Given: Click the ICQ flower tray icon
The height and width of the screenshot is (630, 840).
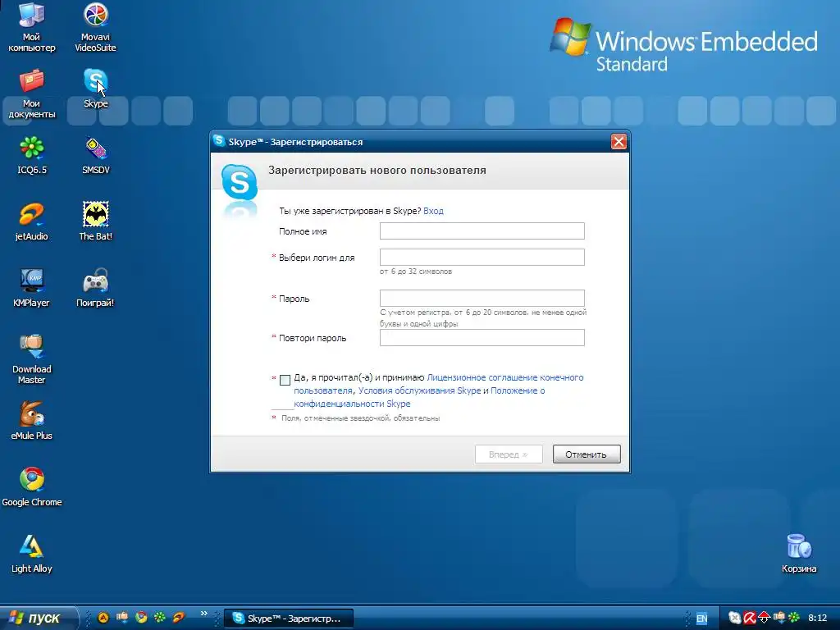Looking at the screenshot, I should click(x=794, y=618).
